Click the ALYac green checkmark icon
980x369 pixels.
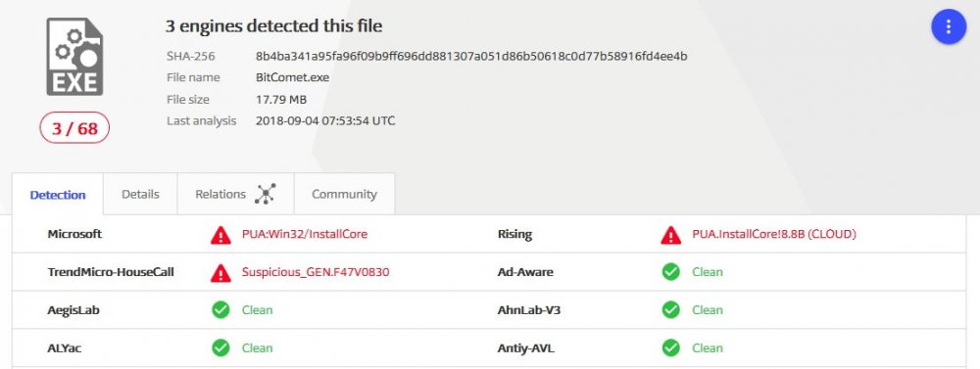[x=220, y=347]
